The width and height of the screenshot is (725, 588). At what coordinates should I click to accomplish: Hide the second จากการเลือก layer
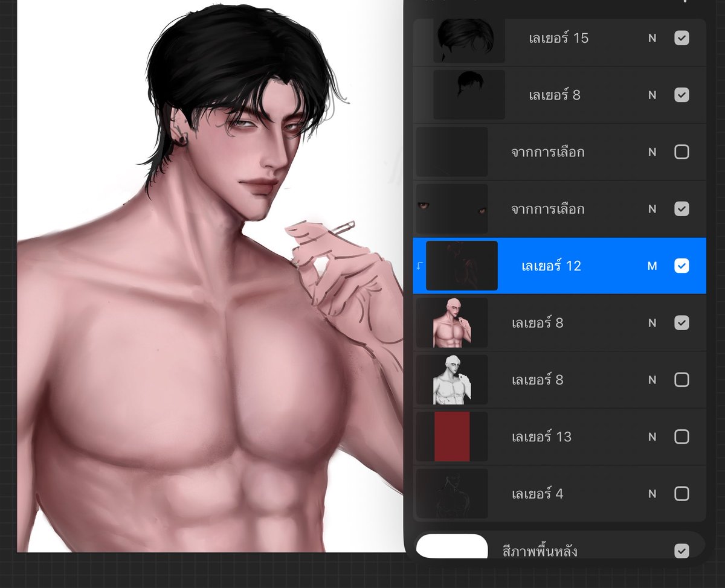[682, 209]
